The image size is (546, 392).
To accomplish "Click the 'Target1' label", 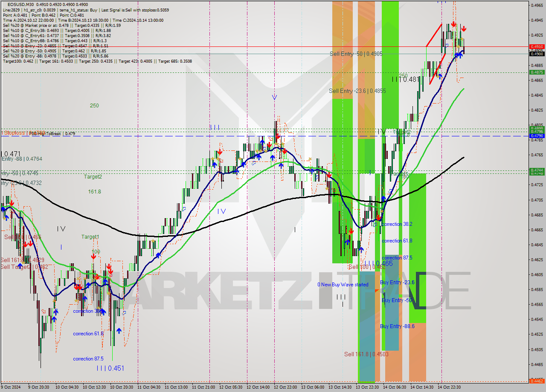I will [x=90, y=237].
